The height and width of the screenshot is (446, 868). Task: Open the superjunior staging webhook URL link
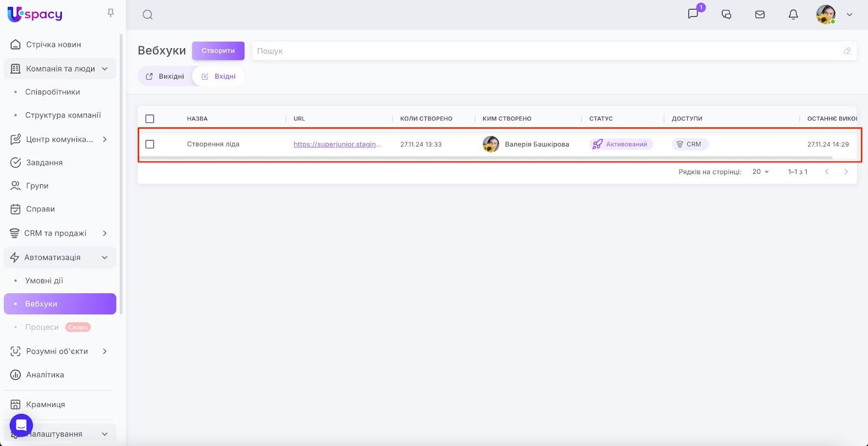pos(337,144)
